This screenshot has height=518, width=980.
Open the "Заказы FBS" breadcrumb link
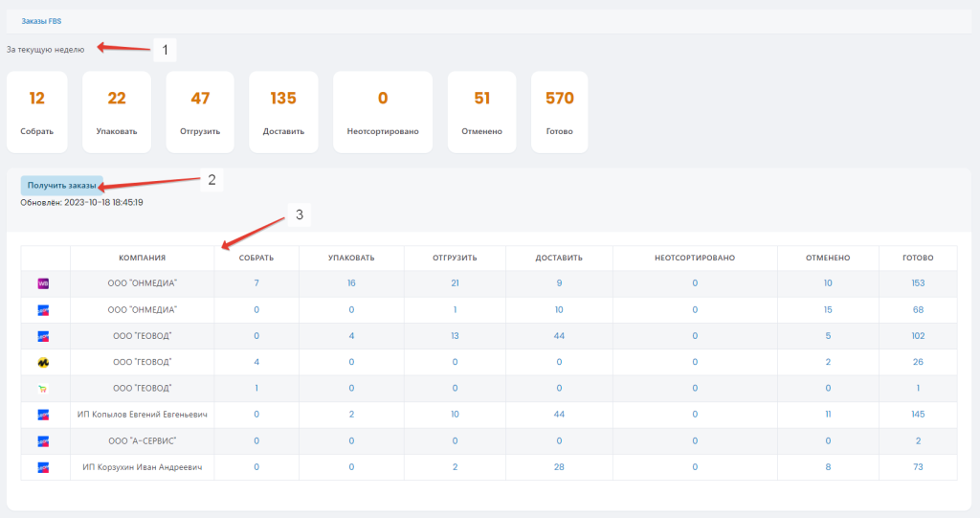tap(41, 20)
